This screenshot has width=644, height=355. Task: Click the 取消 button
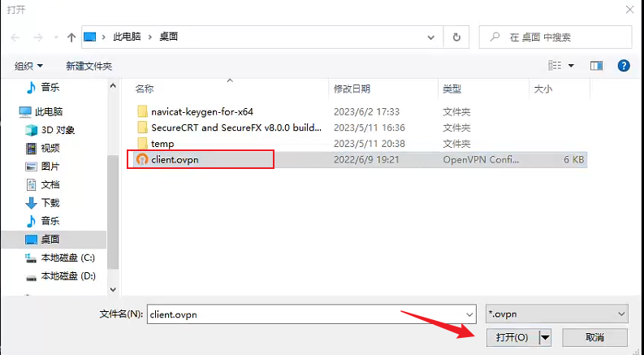594,337
